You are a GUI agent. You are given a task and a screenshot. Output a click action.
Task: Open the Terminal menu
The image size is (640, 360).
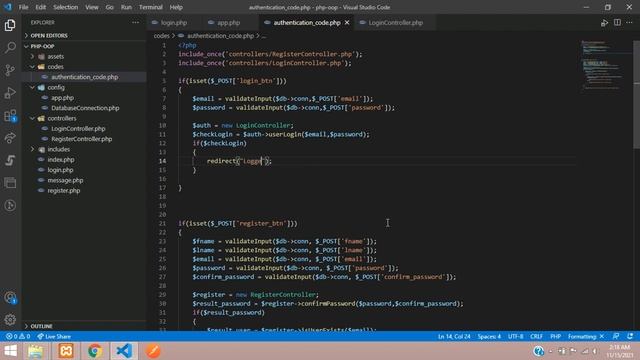[151, 7]
